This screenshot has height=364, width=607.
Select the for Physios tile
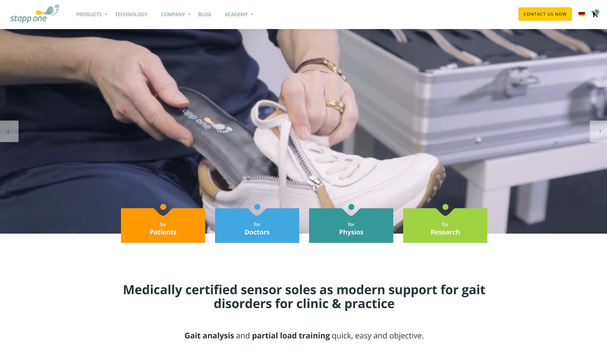coord(351,226)
